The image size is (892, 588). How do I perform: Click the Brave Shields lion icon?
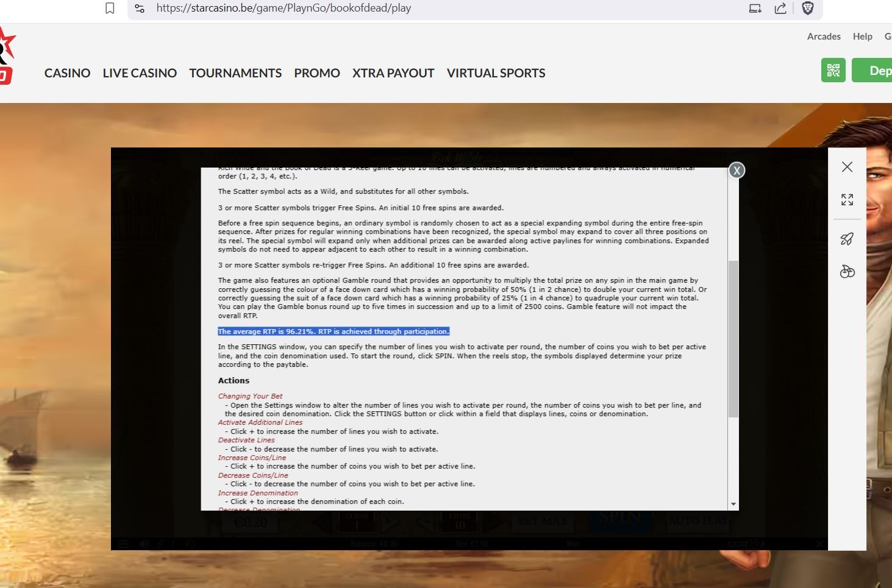click(x=808, y=9)
